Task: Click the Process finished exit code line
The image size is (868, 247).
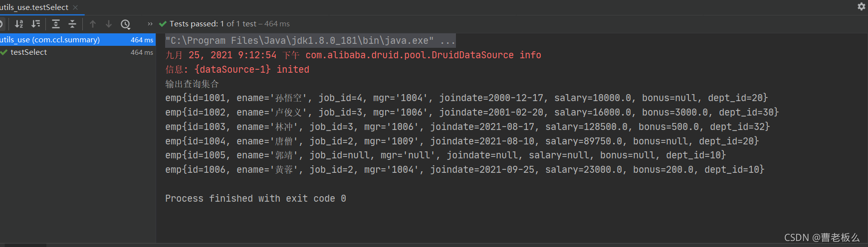Action: [256, 199]
